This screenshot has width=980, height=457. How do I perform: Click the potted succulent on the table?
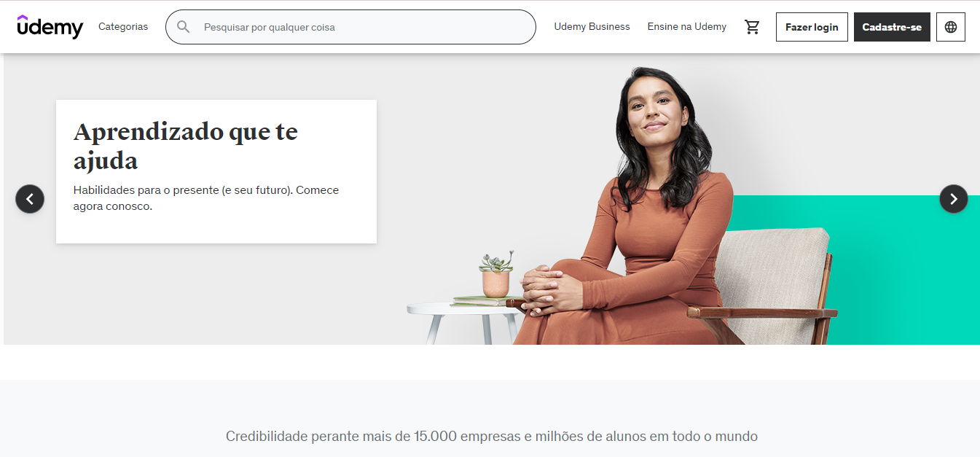pyautogui.click(x=496, y=274)
